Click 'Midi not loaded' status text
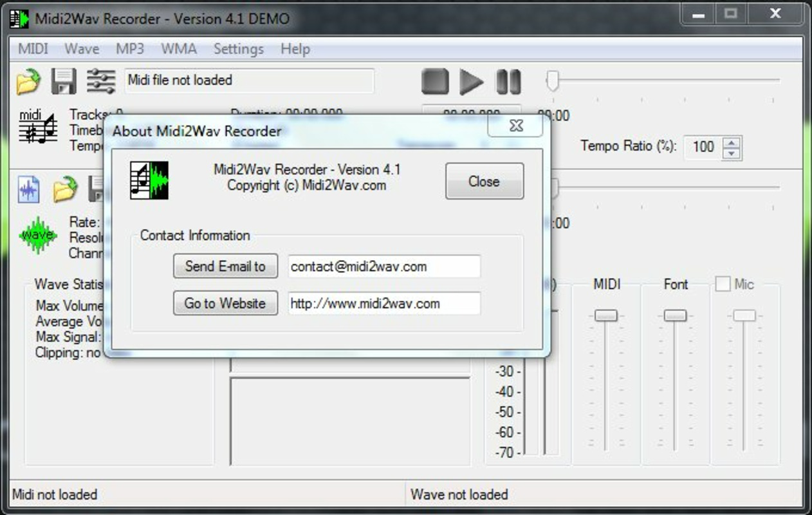Image resolution: width=812 pixels, height=515 pixels. click(55, 494)
